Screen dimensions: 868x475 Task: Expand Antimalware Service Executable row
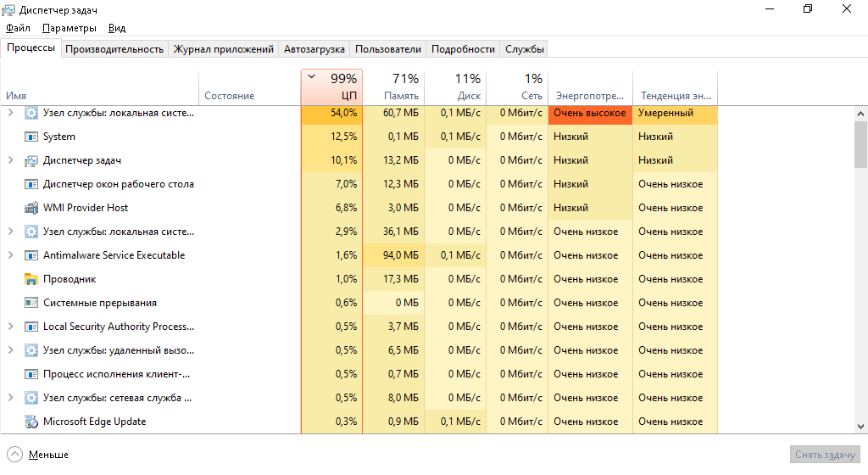(10, 255)
